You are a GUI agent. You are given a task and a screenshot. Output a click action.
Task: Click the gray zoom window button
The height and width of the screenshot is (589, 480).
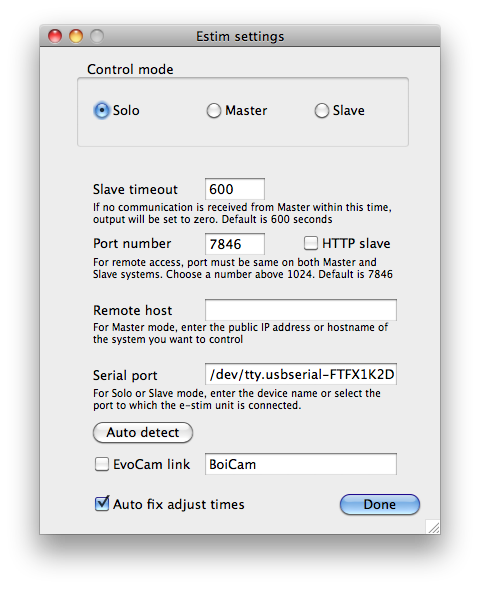point(97,36)
